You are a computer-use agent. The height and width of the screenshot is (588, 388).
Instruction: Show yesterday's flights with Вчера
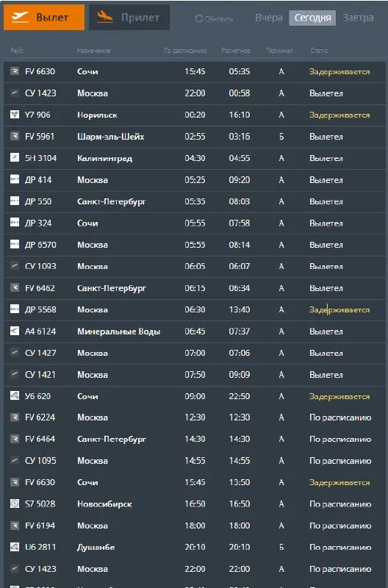[x=268, y=18]
